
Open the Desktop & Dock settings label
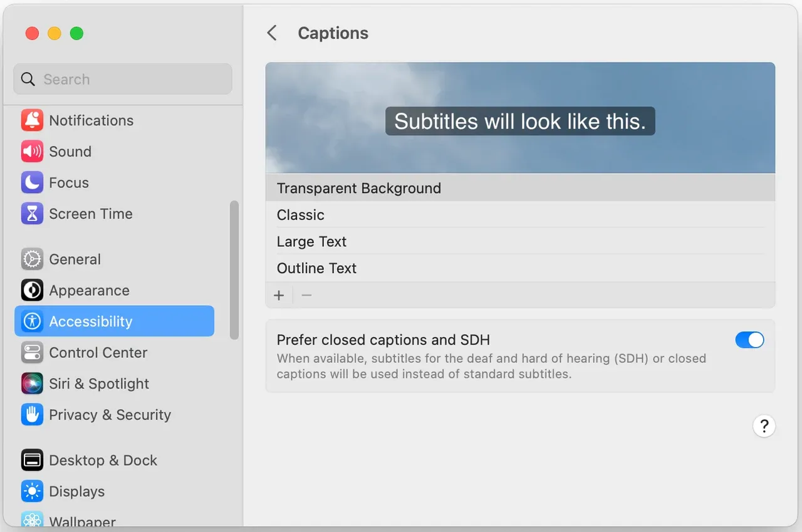[103, 461]
